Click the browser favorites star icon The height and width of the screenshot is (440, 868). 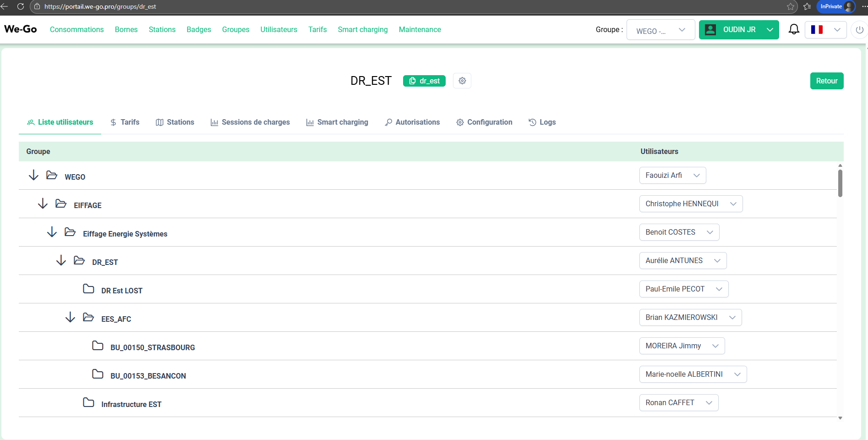point(791,6)
